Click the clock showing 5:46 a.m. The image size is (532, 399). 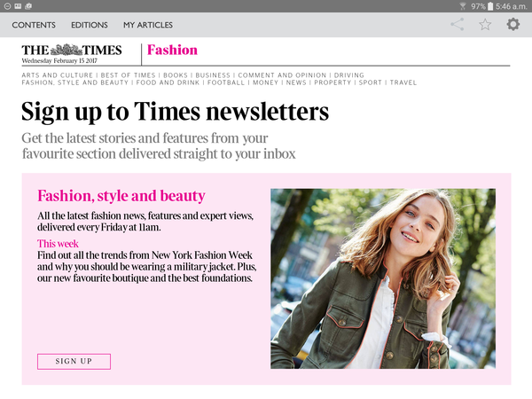512,6
